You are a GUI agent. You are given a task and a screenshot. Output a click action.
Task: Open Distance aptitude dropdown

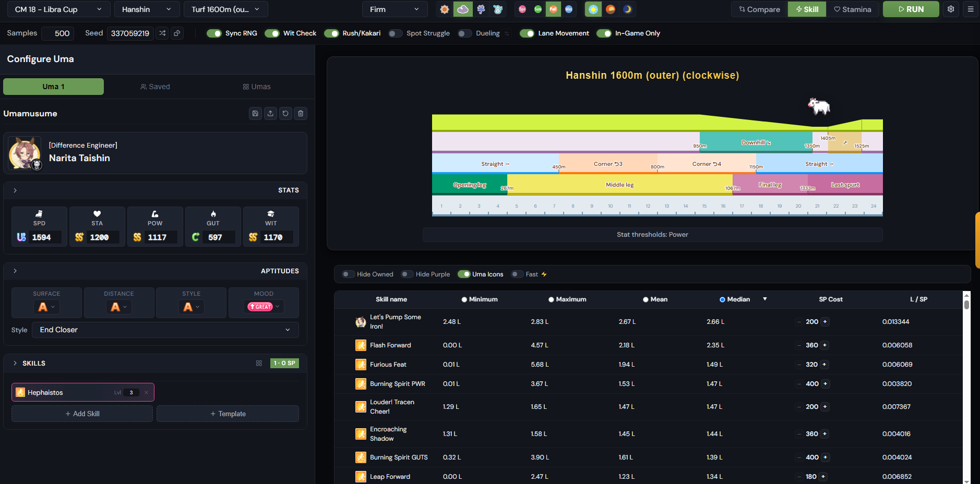(x=119, y=307)
